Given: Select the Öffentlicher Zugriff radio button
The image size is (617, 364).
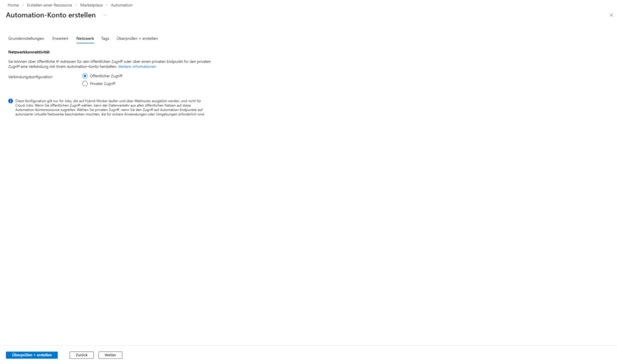Looking at the screenshot, I should point(85,76).
